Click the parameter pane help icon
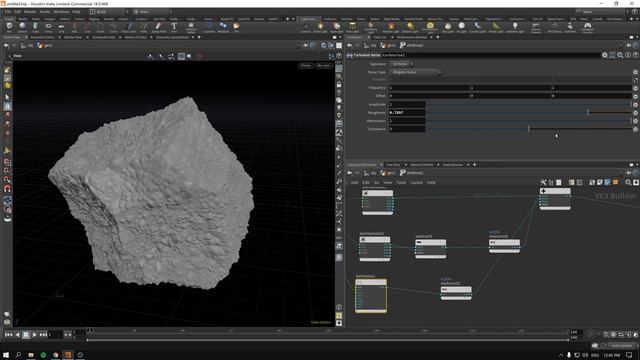The image size is (640, 360). coord(636,55)
